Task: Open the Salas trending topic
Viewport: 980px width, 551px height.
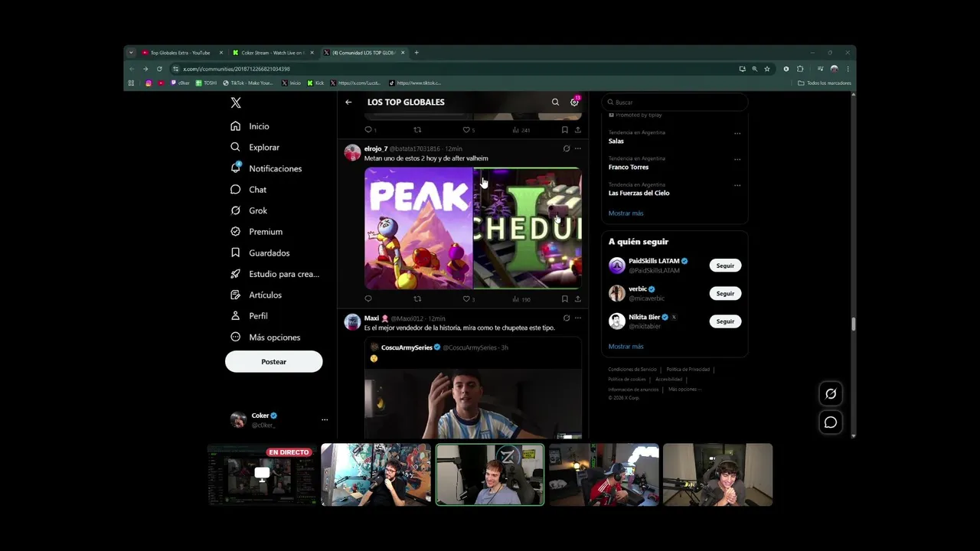Action: pos(616,141)
